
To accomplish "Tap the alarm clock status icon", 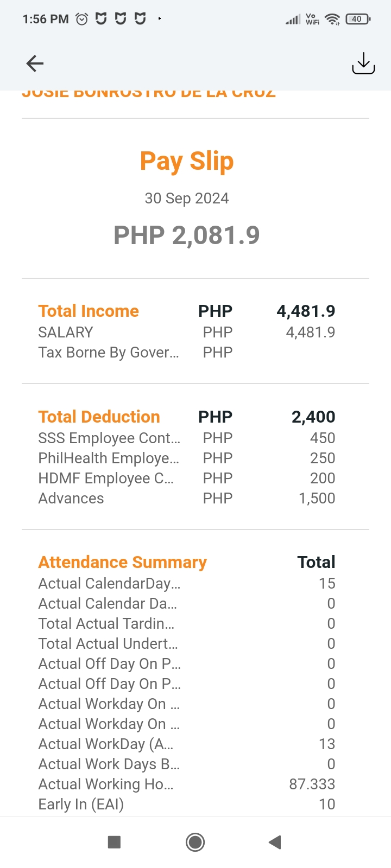I will point(82,19).
